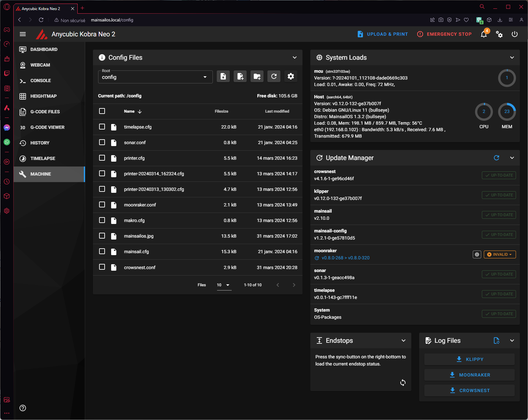Image resolution: width=528 pixels, height=420 pixels.
Task: Toggle the sidebar hamburger menu
Action: [x=23, y=34]
